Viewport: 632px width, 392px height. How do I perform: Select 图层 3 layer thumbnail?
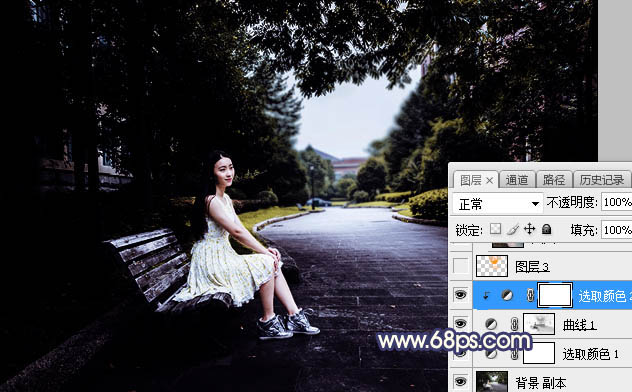point(492,266)
